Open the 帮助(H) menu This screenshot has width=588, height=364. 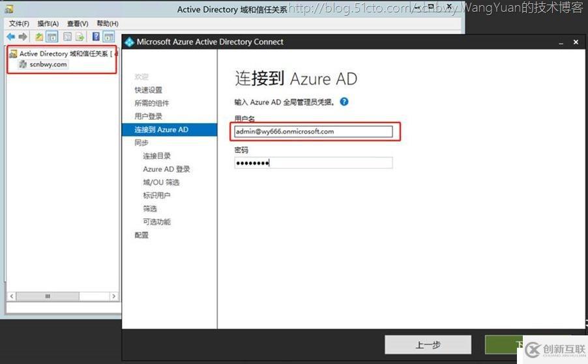[108, 23]
